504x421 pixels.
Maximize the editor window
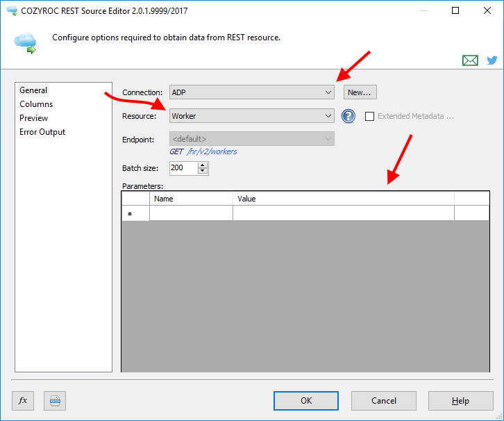point(455,10)
